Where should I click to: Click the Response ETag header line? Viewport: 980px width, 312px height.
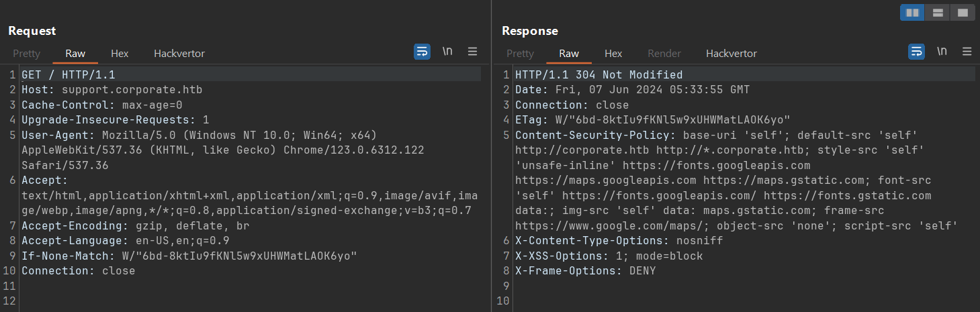pos(653,120)
